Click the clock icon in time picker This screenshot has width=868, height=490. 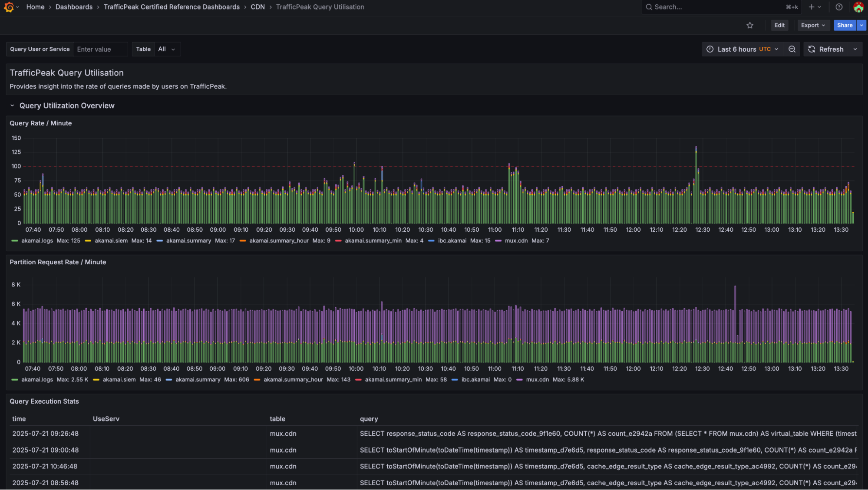[x=710, y=49]
